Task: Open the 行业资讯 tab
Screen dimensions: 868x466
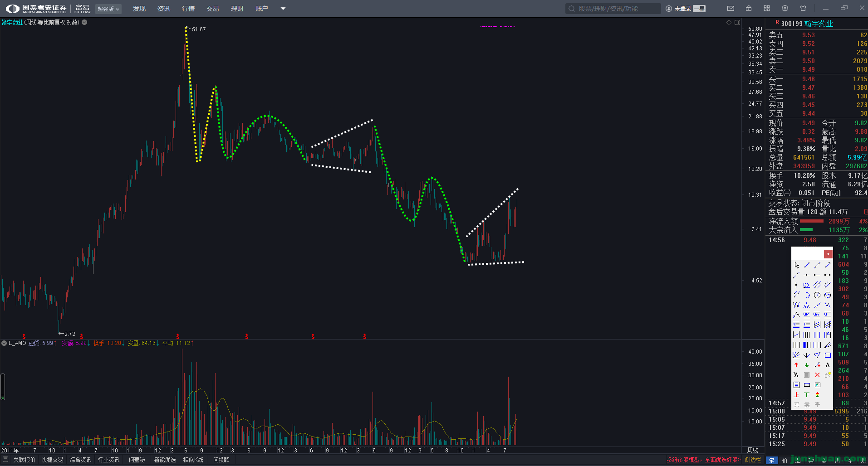Action: coord(109,460)
